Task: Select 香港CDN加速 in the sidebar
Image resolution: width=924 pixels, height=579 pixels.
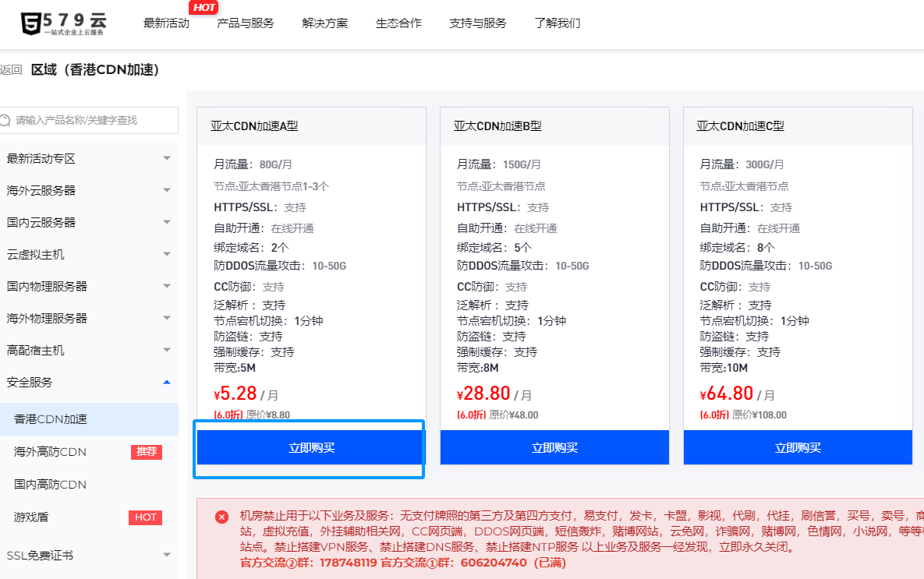Action: click(51, 419)
